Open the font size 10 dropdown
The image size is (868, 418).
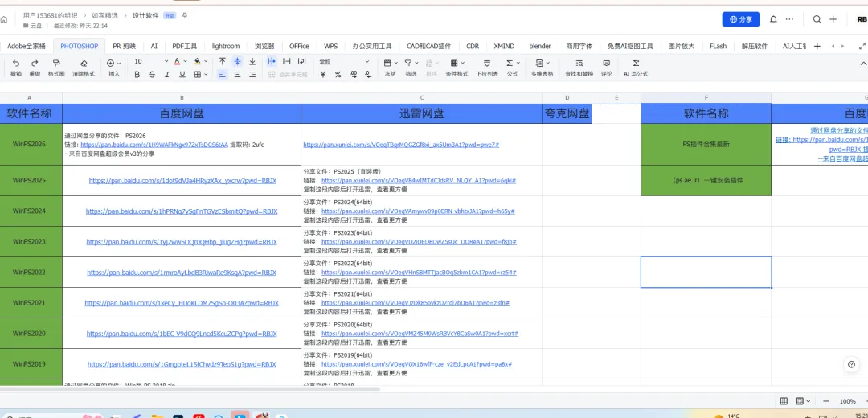pos(151,61)
